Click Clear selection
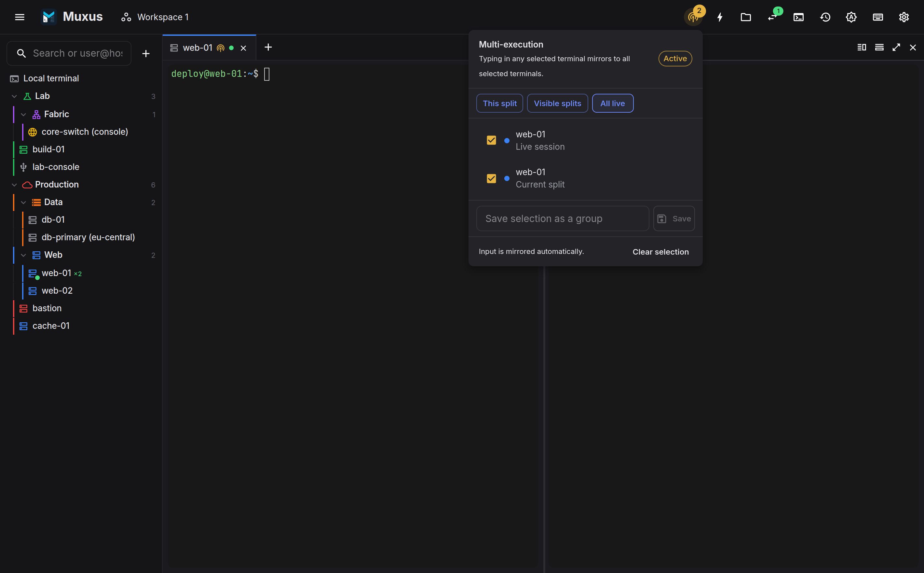Image resolution: width=924 pixels, height=573 pixels. (x=661, y=252)
